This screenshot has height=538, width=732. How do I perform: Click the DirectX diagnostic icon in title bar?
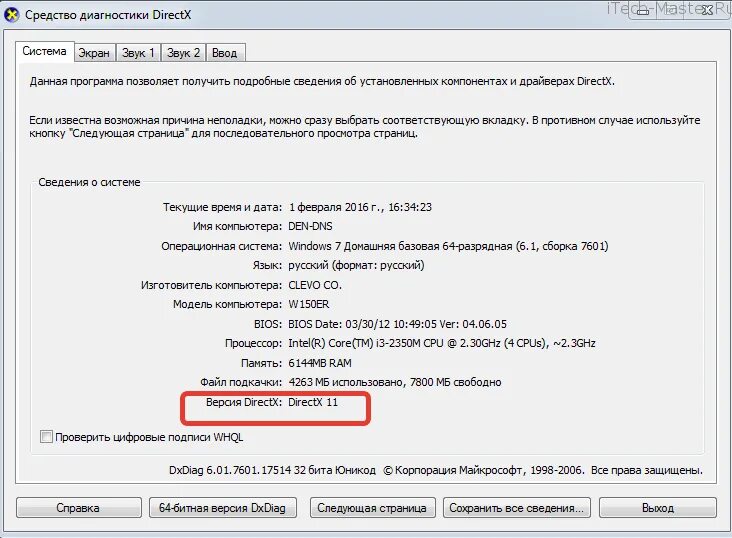click(11, 15)
